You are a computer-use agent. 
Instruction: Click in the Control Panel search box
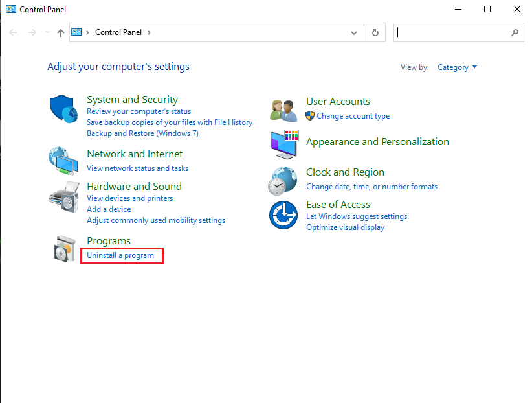coord(453,32)
